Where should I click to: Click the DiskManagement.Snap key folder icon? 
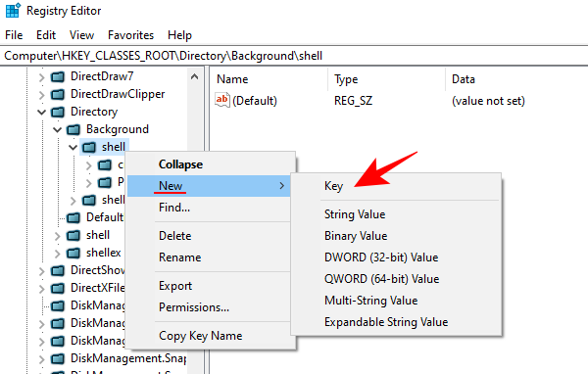58,359
